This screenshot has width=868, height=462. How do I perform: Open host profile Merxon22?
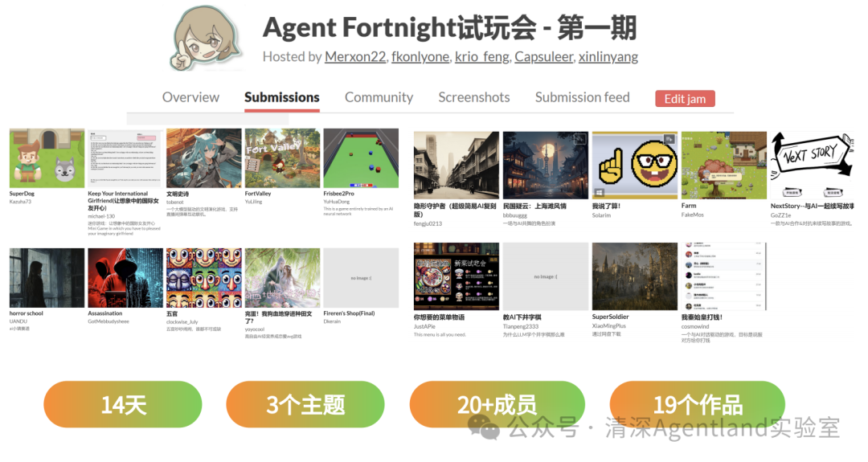click(355, 57)
